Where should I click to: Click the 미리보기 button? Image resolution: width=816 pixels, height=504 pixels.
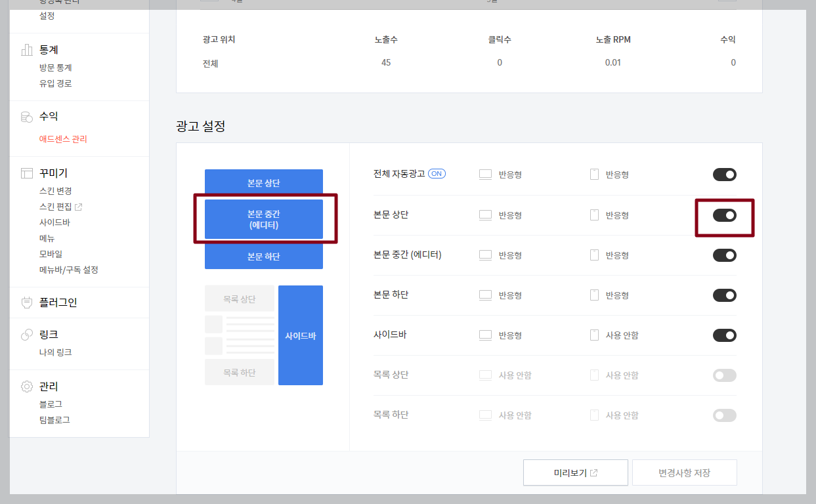[x=576, y=472]
